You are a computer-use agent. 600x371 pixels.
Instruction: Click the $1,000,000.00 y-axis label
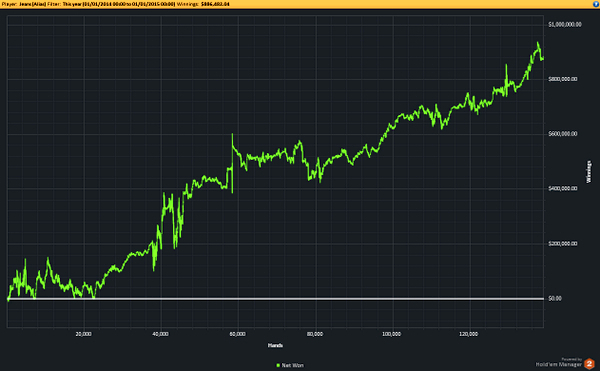564,24
